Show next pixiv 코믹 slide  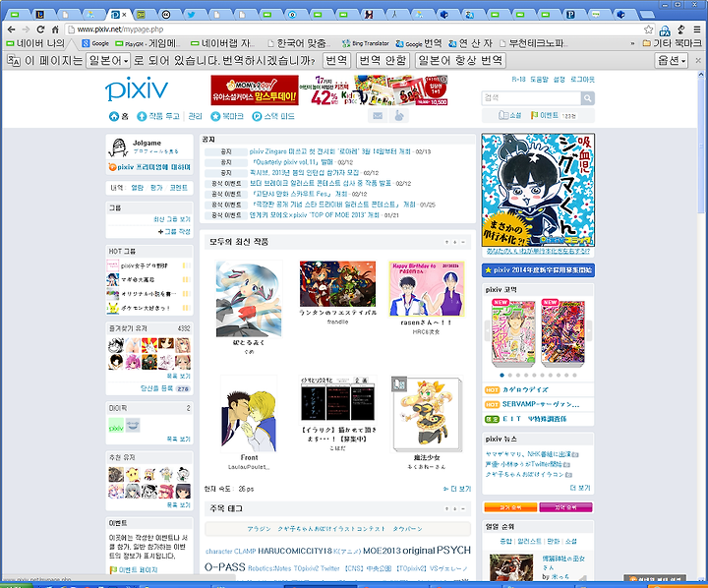(589, 331)
